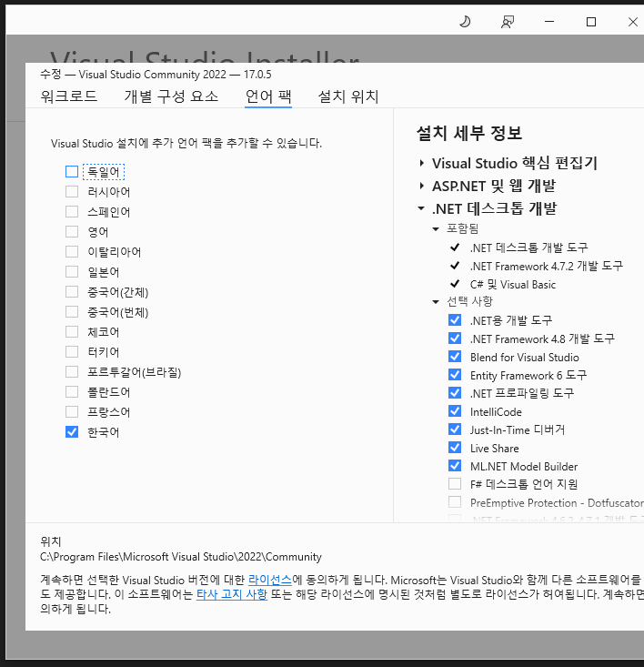The image size is (644, 667).
Task: Check the 중국어(간체) language pack
Action: 72,291
